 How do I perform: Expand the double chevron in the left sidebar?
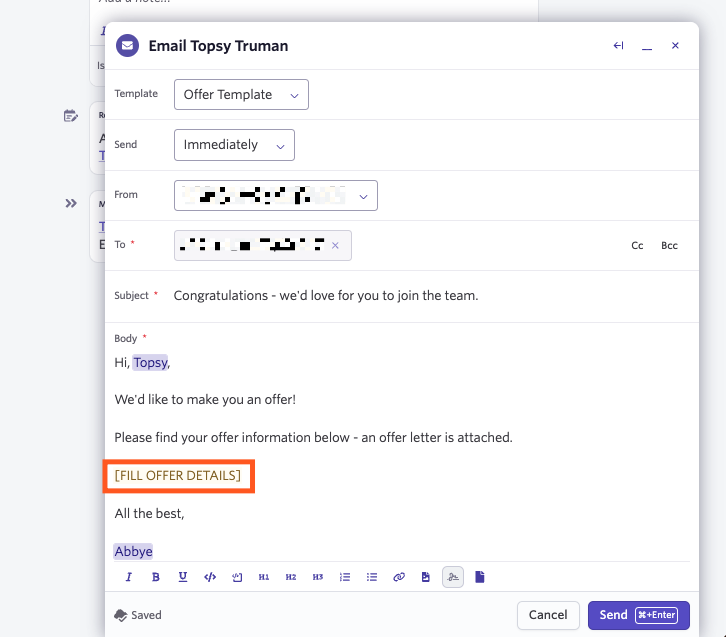(71, 203)
